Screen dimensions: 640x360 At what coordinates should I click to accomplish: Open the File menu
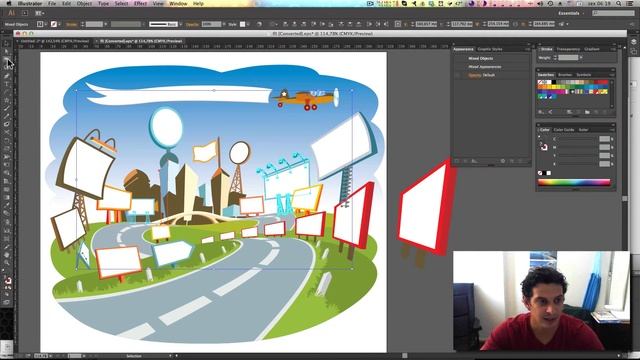click(x=52, y=4)
